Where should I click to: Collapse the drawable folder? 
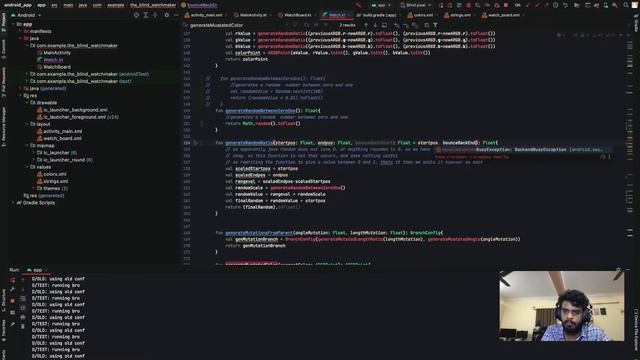[x=27, y=103]
